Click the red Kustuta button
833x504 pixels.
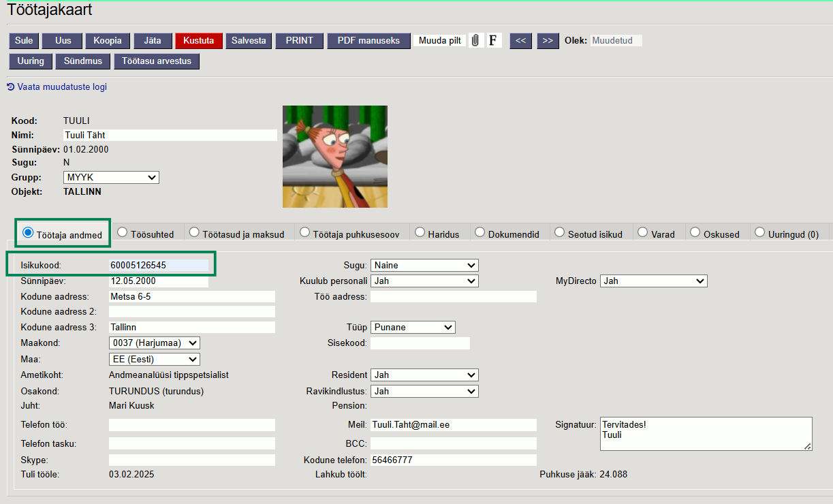[x=199, y=41]
